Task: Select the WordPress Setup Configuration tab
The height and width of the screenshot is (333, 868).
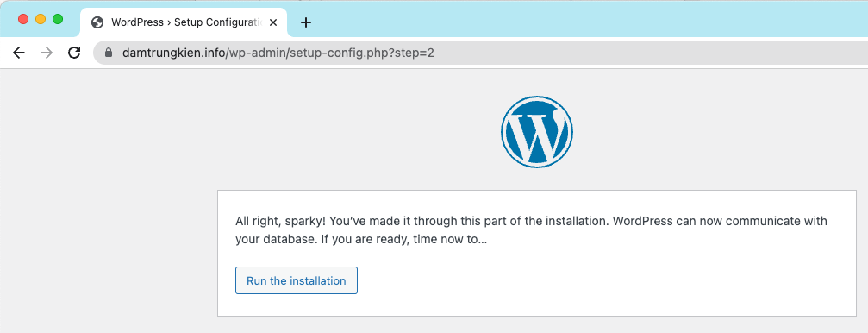Action: tap(184, 22)
